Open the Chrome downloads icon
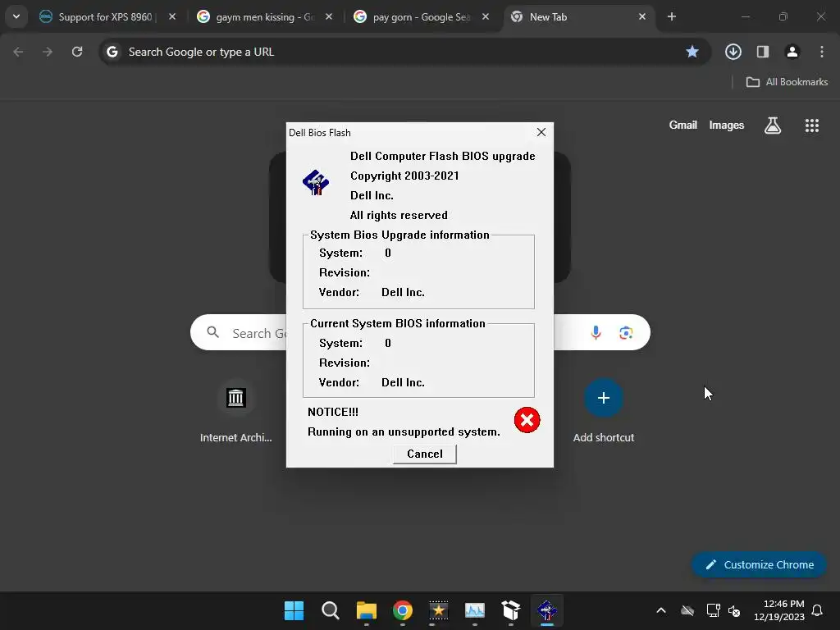Screen dimensions: 840x630 click(733, 52)
